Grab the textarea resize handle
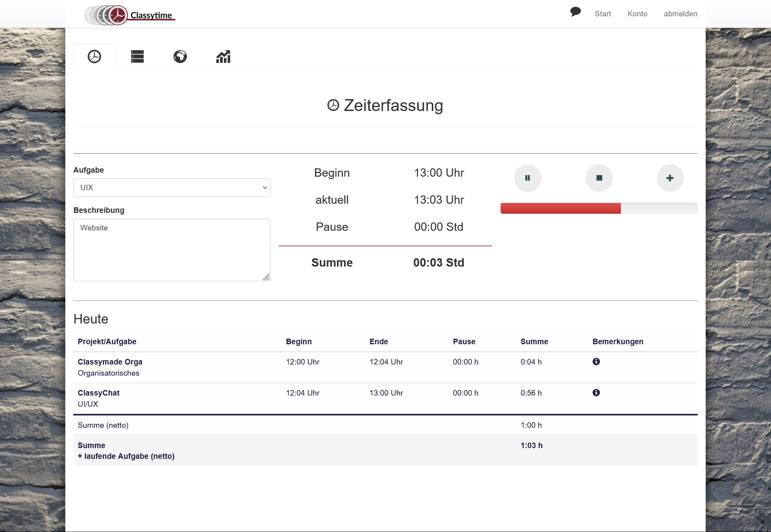 [266, 277]
